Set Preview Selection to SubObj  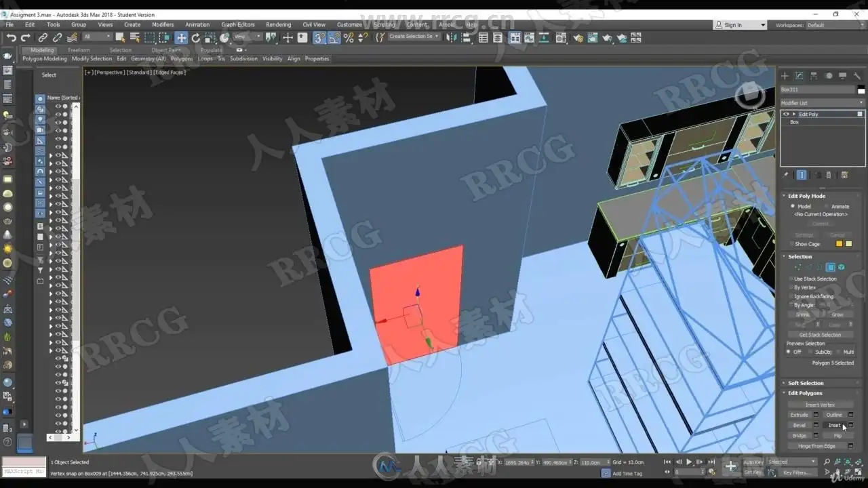tap(810, 352)
